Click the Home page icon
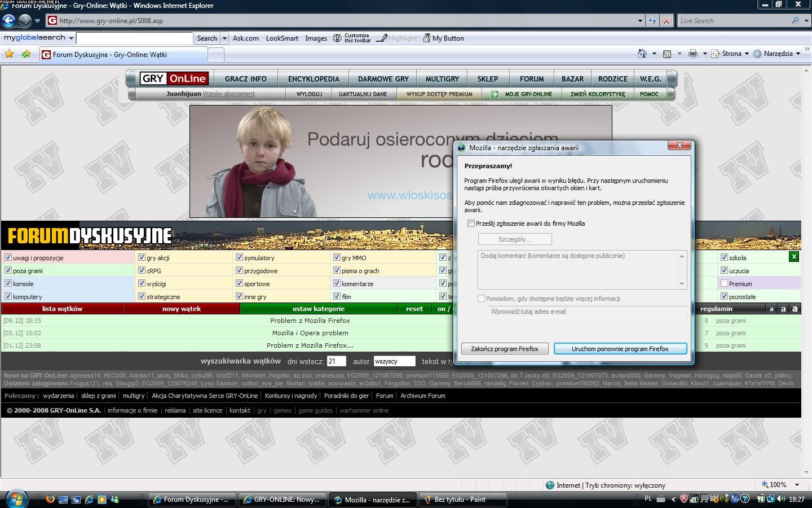Screen dimensions: 812x508 point(642,54)
